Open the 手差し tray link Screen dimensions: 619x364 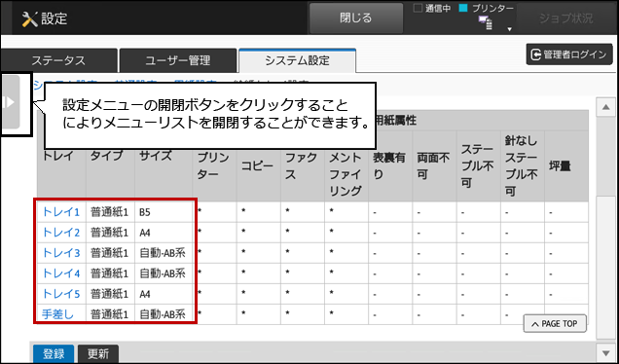(x=57, y=314)
